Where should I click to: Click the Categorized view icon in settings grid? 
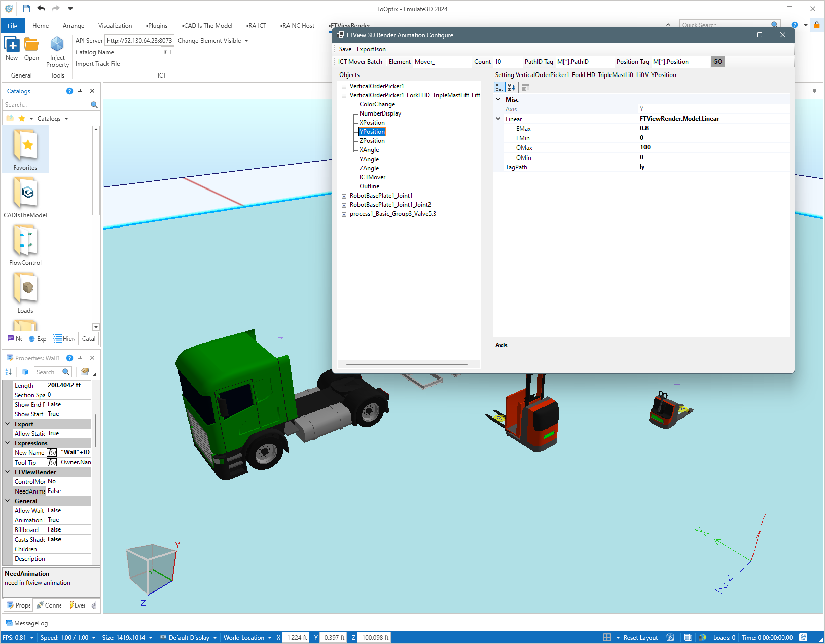(499, 88)
